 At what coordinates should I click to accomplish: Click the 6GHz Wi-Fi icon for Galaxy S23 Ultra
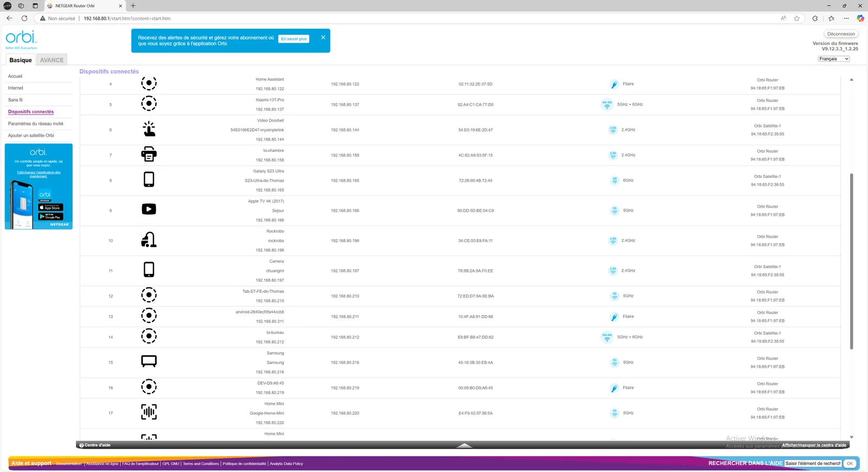pyautogui.click(x=614, y=180)
